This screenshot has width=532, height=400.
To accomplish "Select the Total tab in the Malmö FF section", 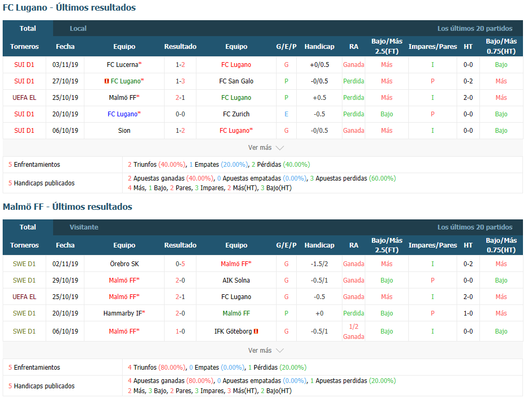I will [x=28, y=227].
